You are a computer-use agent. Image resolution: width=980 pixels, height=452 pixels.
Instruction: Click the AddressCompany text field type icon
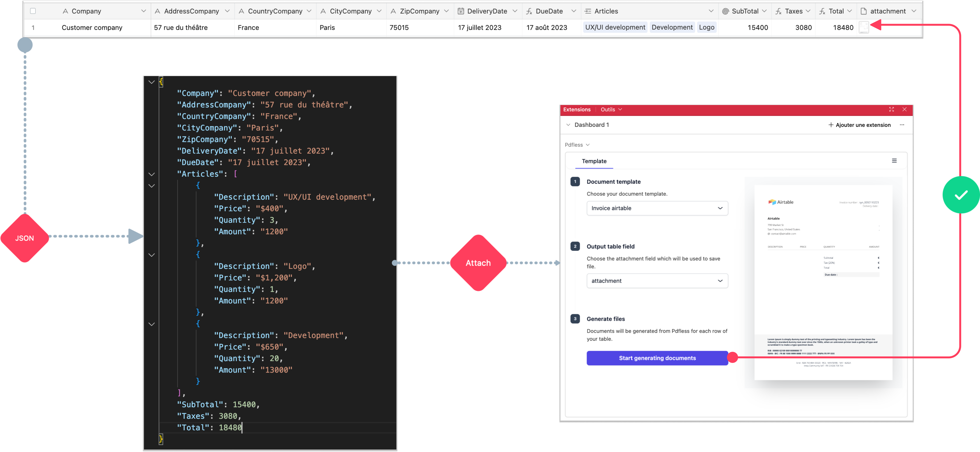tap(158, 11)
